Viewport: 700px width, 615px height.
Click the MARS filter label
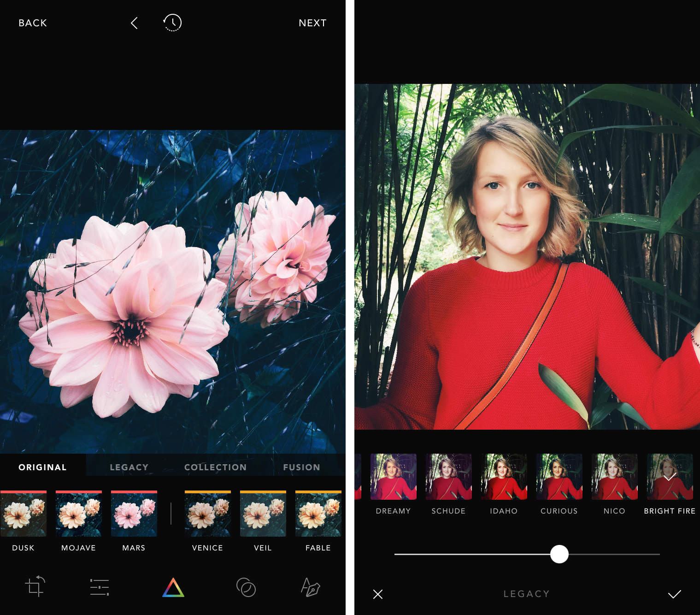pos(134,548)
